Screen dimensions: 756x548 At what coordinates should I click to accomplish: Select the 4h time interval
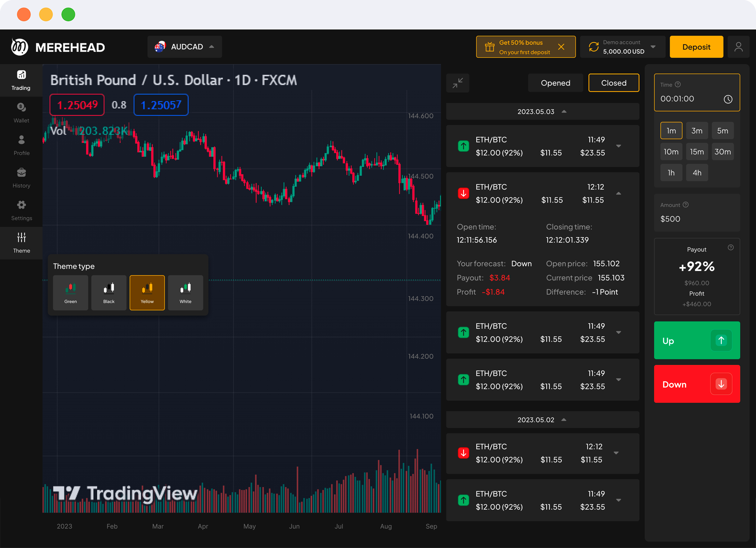pyautogui.click(x=697, y=173)
